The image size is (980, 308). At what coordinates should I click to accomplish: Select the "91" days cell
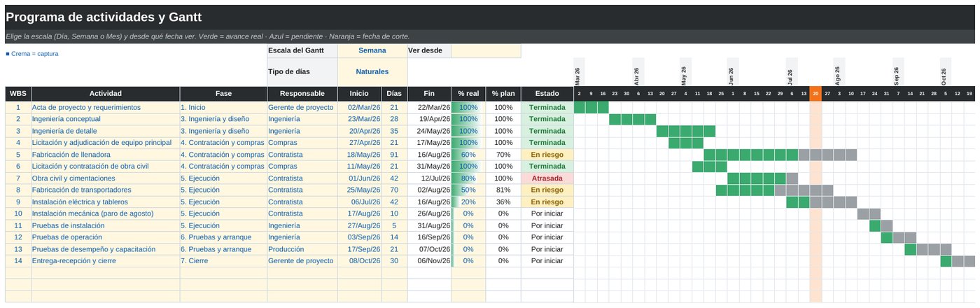(394, 155)
